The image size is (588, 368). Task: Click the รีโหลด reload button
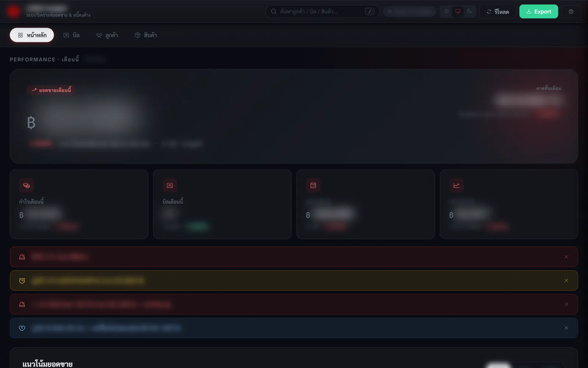(x=498, y=11)
